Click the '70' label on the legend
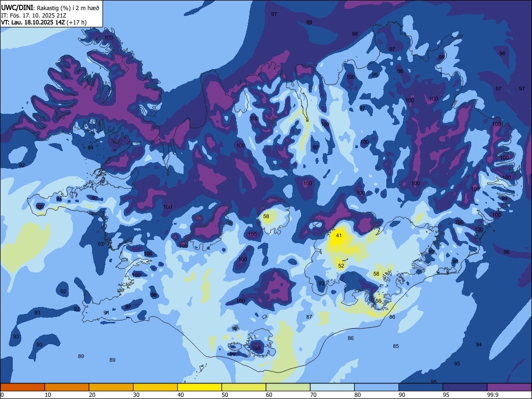The image size is (532, 399). coord(313,395)
